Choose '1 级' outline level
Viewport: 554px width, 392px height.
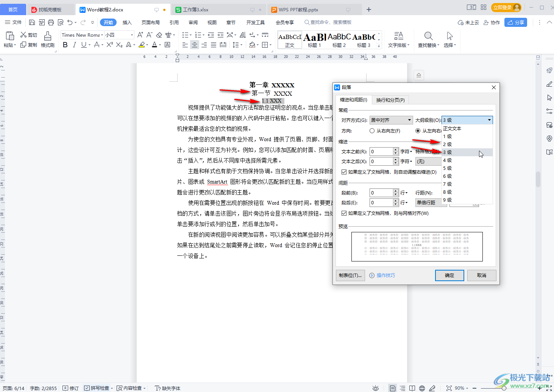(467, 136)
